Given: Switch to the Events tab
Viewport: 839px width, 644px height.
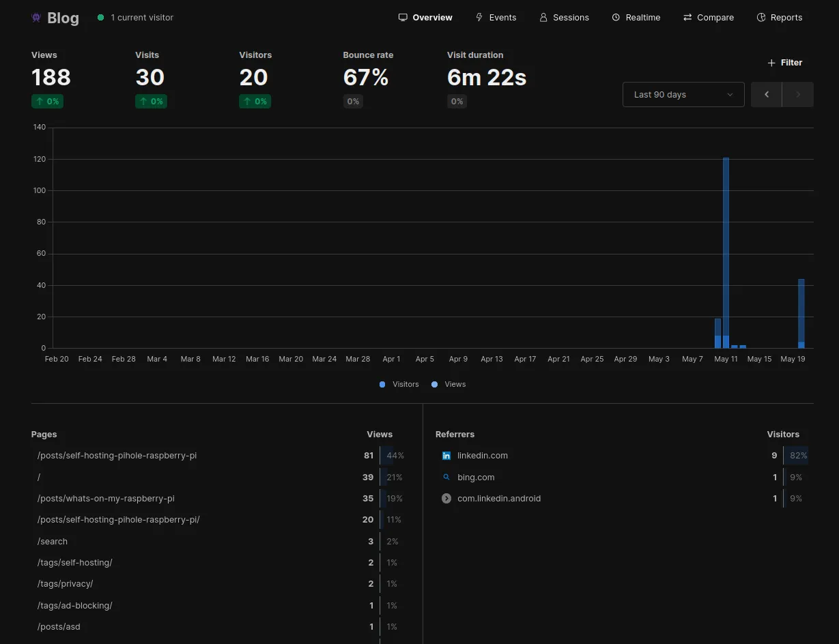Looking at the screenshot, I should click(x=496, y=18).
